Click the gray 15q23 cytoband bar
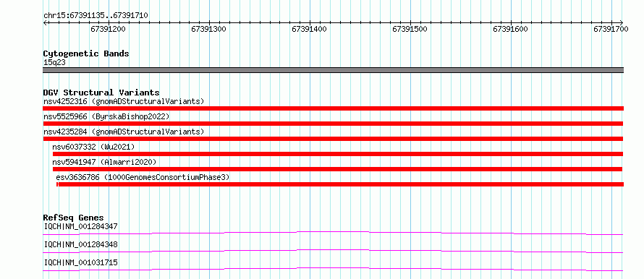Image resolution: width=644 pixels, height=279 pixels. (333, 70)
